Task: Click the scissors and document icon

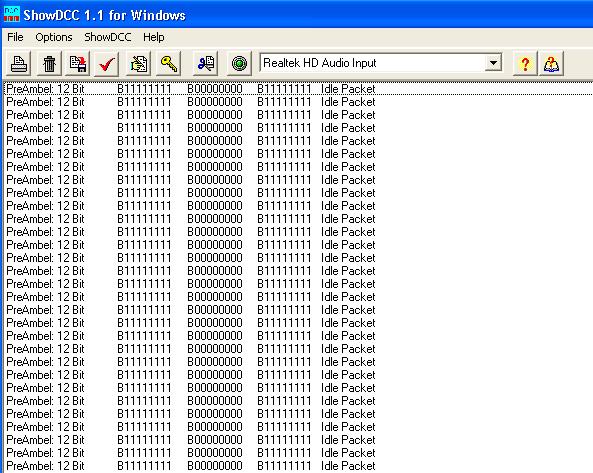Action: (x=206, y=64)
